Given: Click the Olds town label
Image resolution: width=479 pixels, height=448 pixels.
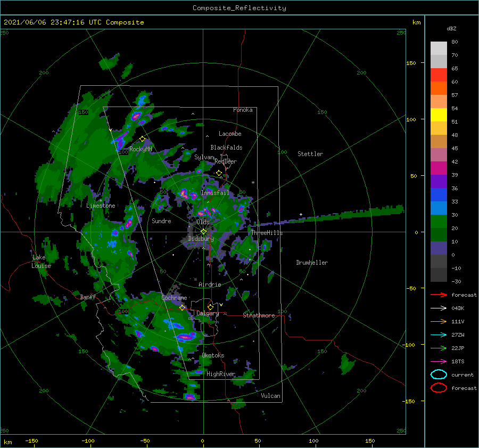Looking at the screenshot, I should pyautogui.click(x=203, y=222).
